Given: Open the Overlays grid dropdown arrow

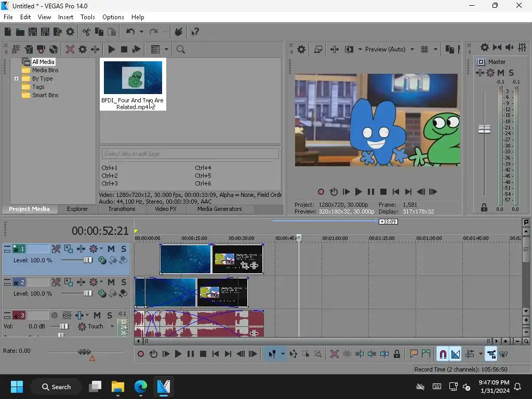Looking at the screenshot, I should pos(436,49).
